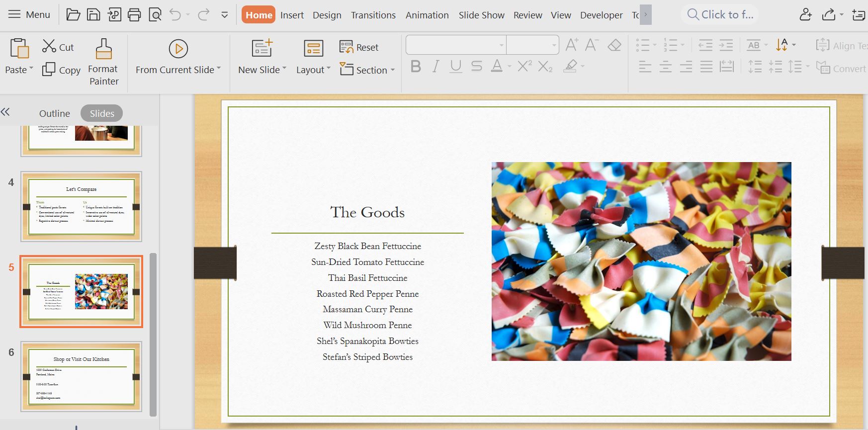Click the Reset layout icon
This screenshot has height=430, width=868.
point(346,47)
